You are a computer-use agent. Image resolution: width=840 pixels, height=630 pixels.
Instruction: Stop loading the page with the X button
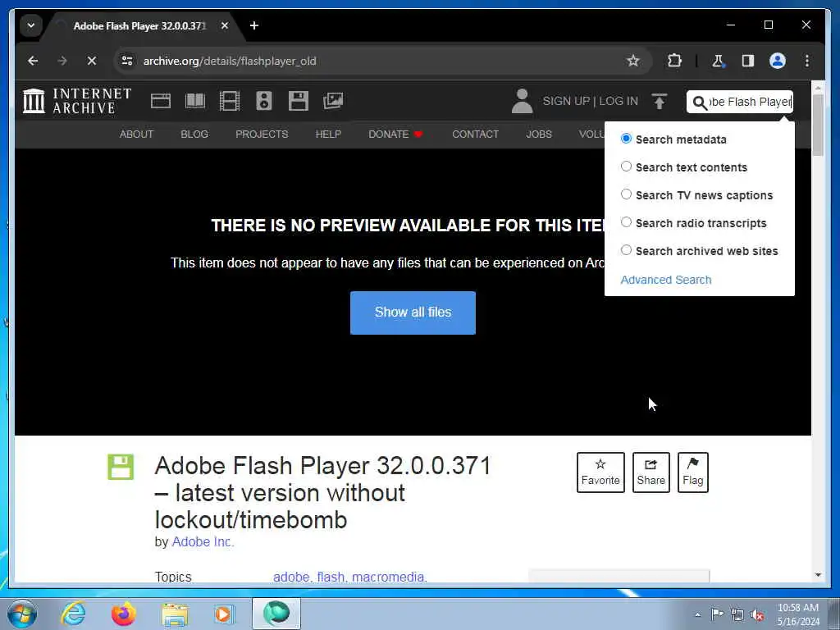click(x=92, y=61)
